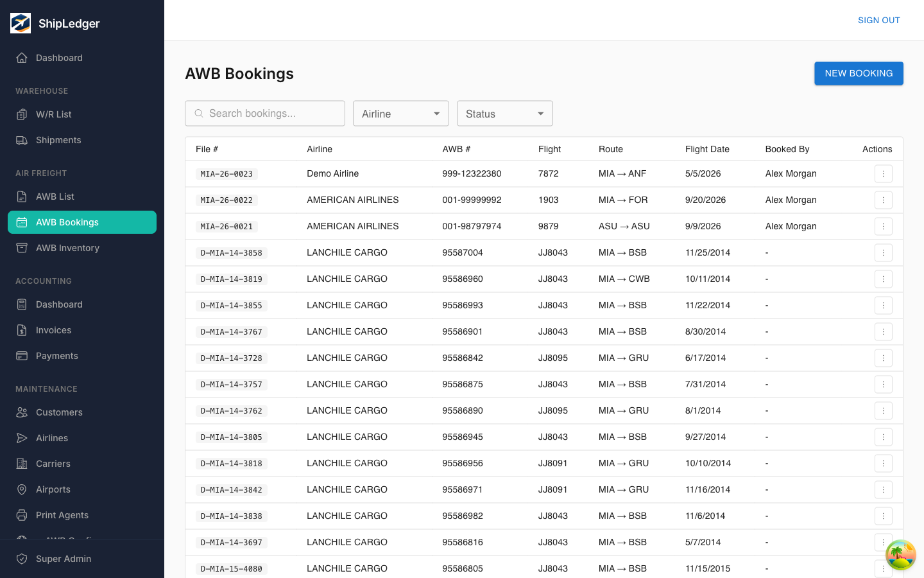Open actions menu for MIA-26-0022
Viewport: 924px width, 578px height.
(x=884, y=200)
